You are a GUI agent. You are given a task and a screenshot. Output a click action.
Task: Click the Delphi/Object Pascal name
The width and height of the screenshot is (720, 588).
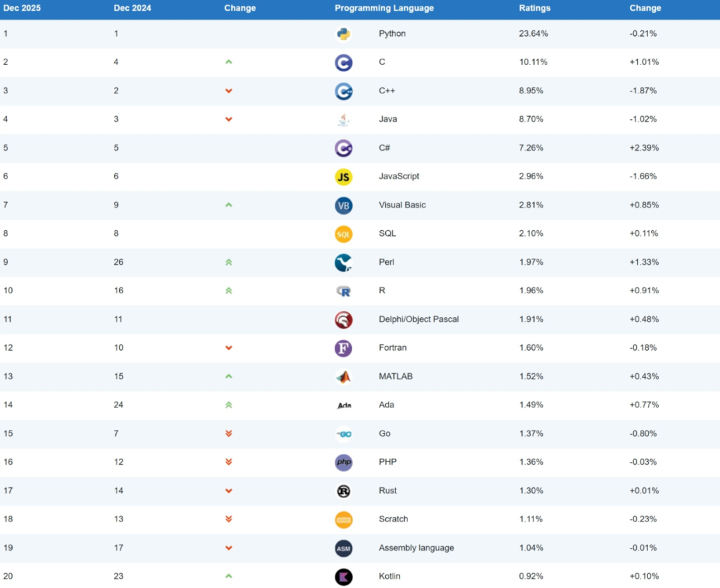click(x=418, y=319)
